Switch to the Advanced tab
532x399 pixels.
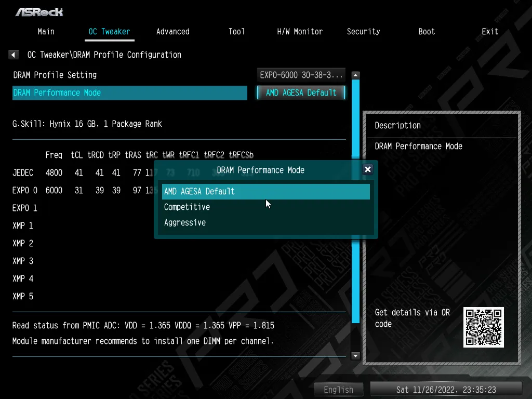pos(172,32)
